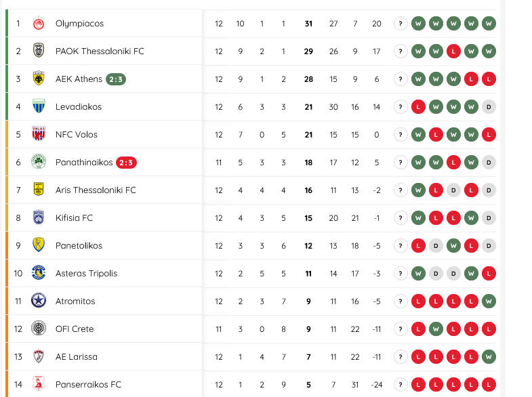Open the Asteras Tripolis team page

86,274
